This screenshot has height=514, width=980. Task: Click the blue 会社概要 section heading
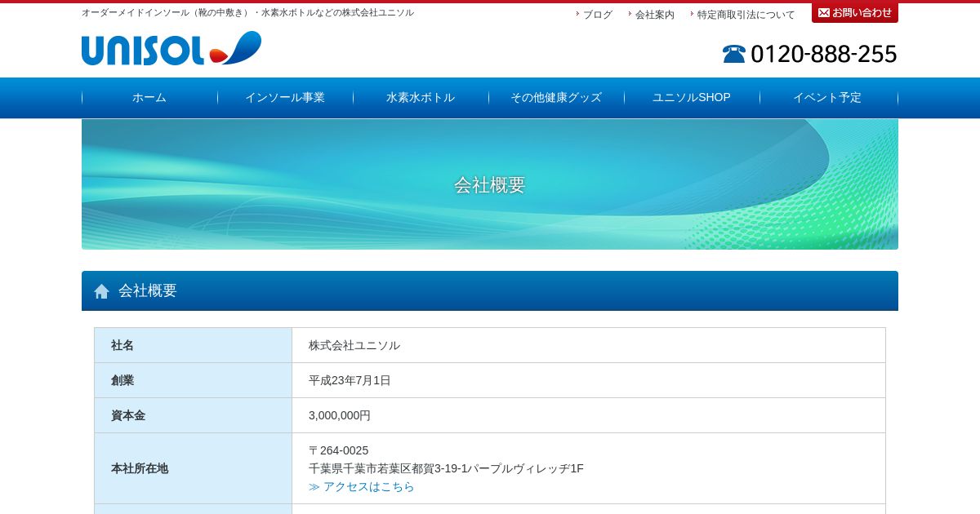490,290
